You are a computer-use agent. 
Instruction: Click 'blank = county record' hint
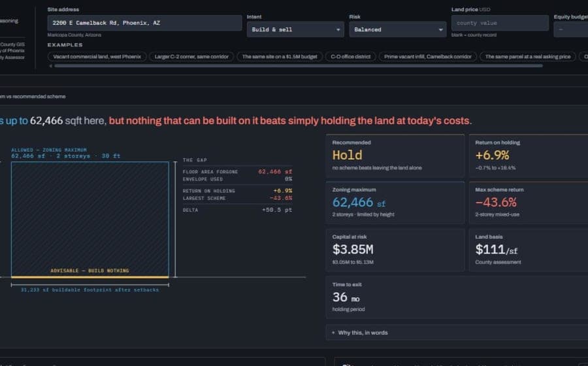click(474, 35)
